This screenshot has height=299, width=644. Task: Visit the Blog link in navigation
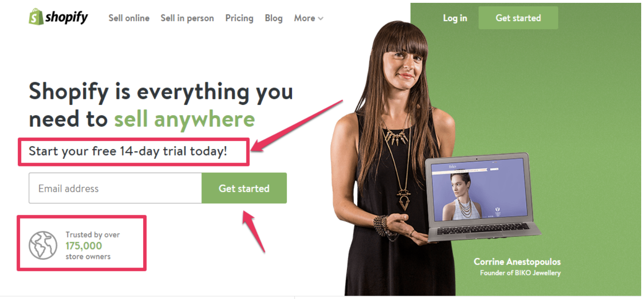coord(274,18)
